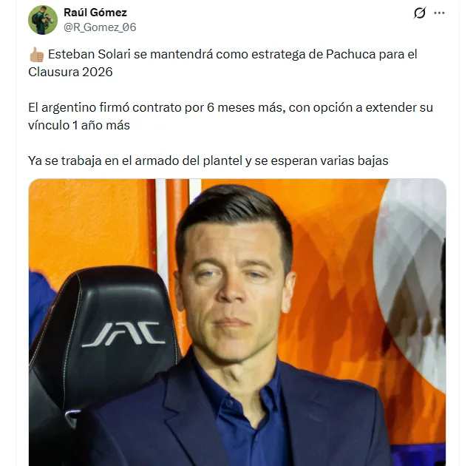Screen dimensions: 476x466
Task: Open the three-dot more options menu
Action: click(439, 13)
